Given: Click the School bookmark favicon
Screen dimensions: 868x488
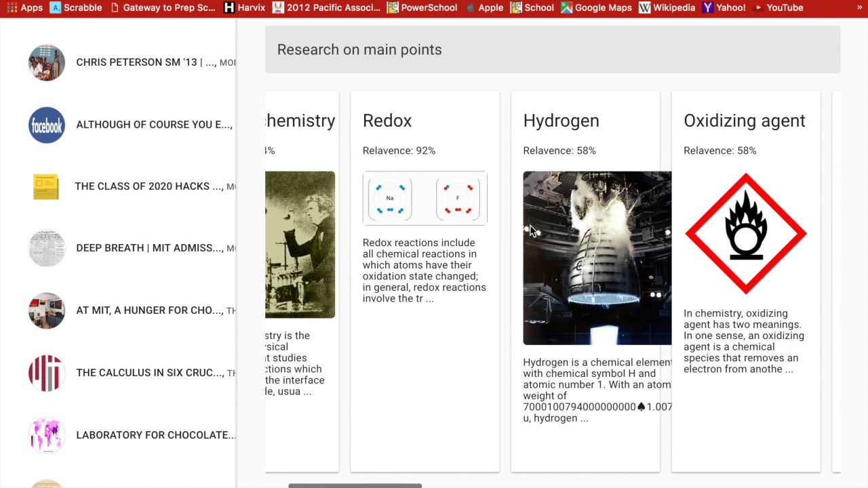Looking at the screenshot, I should pyautogui.click(x=515, y=7).
